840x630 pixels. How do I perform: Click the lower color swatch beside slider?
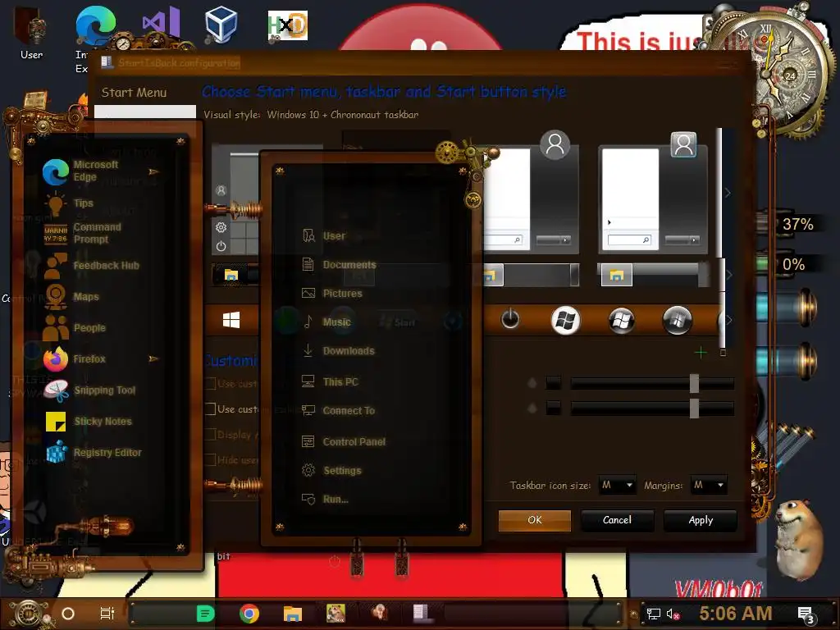[x=554, y=408]
